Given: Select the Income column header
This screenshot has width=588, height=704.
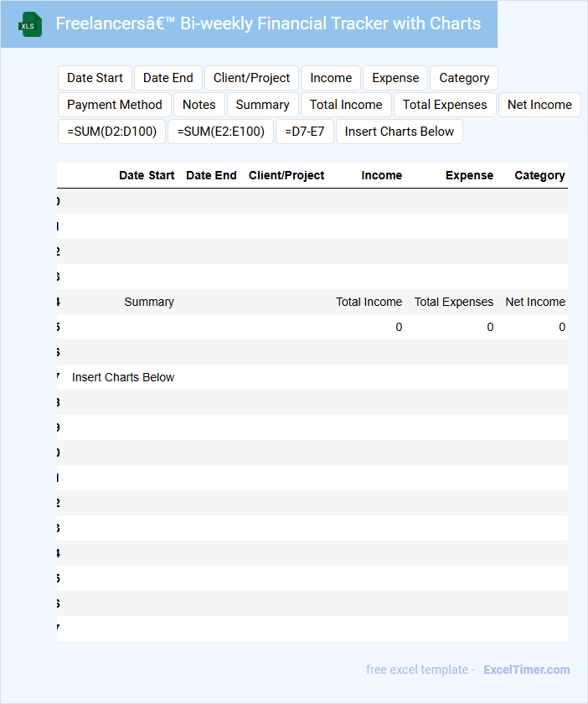Looking at the screenshot, I should [381, 175].
